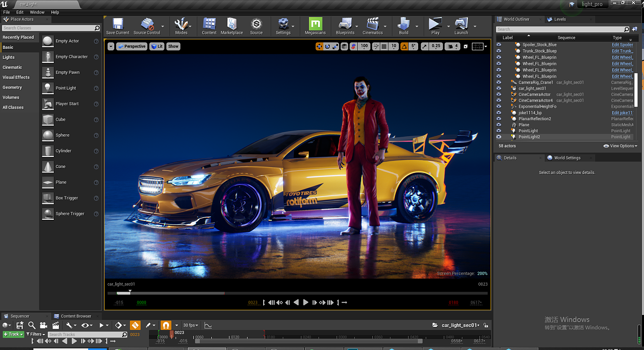Open the sequencer curve editor icon
The width and height of the screenshot is (644, 350).
click(208, 325)
